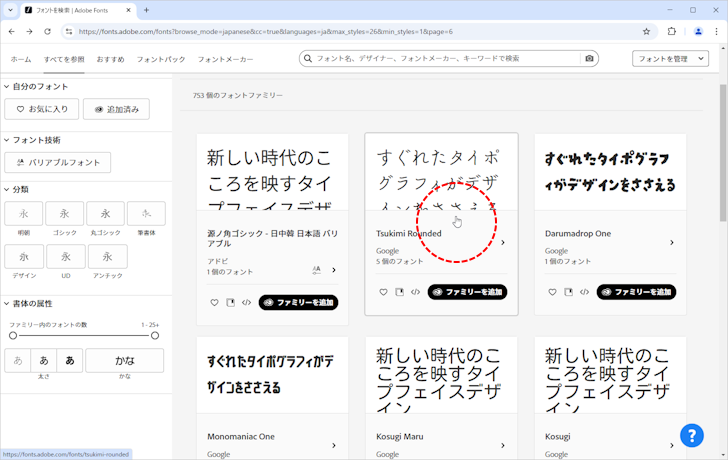728x460 pixels.
Task: Open the フォントメーカー nav item
Action: 226,59
